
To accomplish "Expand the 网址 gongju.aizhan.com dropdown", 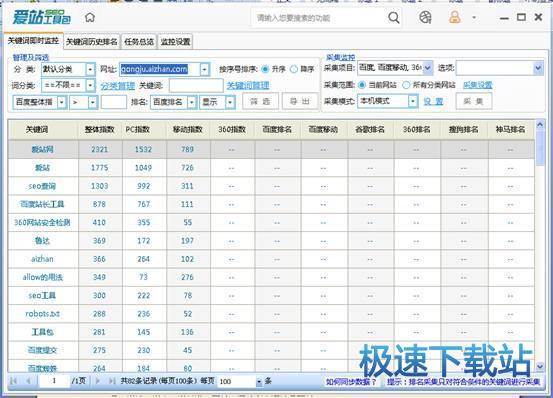I will click(x=205, y=69).
